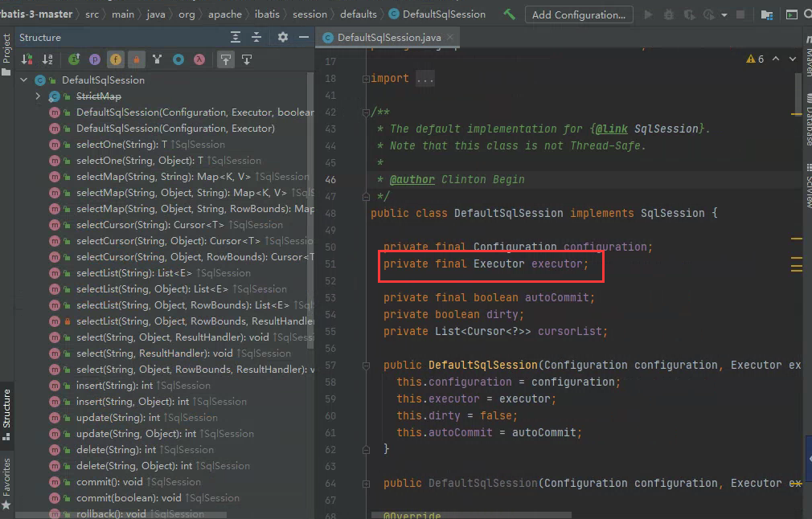
Task: Collapse all structure nodes
Action: coord(256,37)
